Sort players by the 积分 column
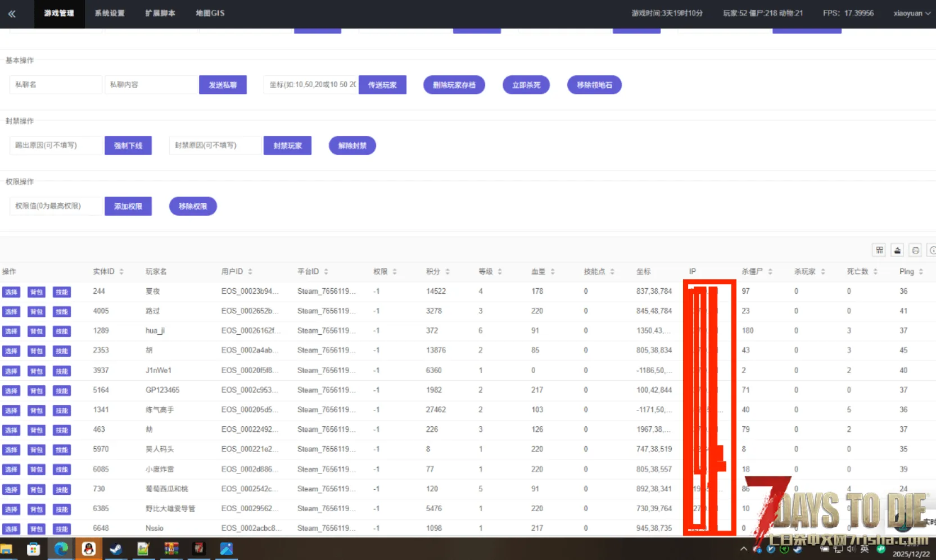 tap(437, 272)
